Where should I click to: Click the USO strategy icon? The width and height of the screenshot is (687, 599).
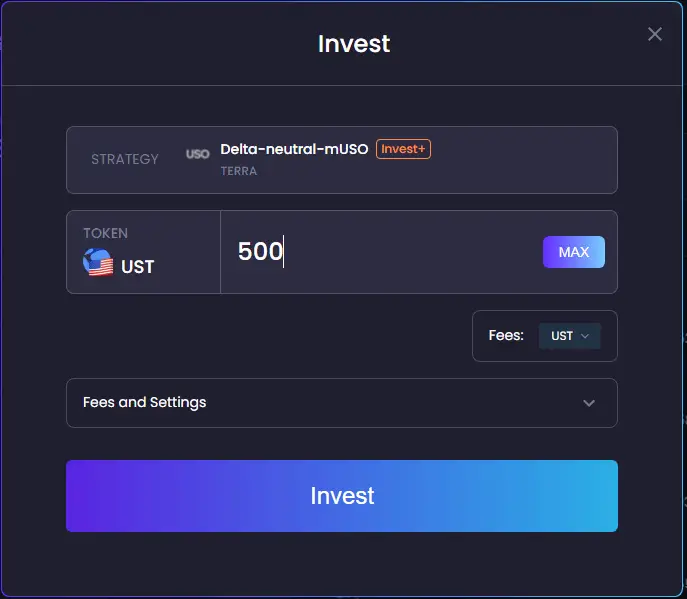(198, 154)
